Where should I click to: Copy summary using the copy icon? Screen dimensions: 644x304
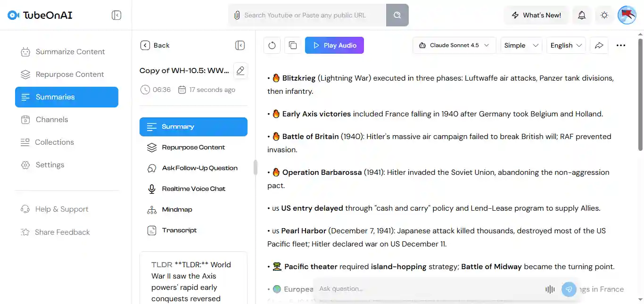[x=293, y=45]
